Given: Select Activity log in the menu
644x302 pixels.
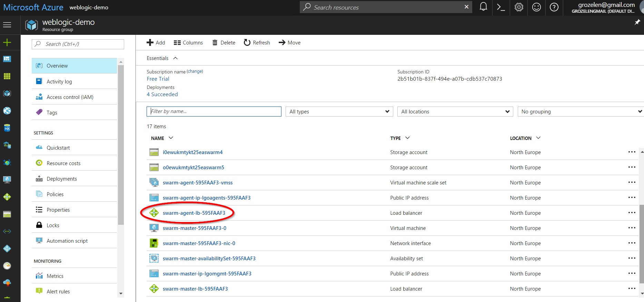Looking at the screenshot, I should (x=59, y=82).
